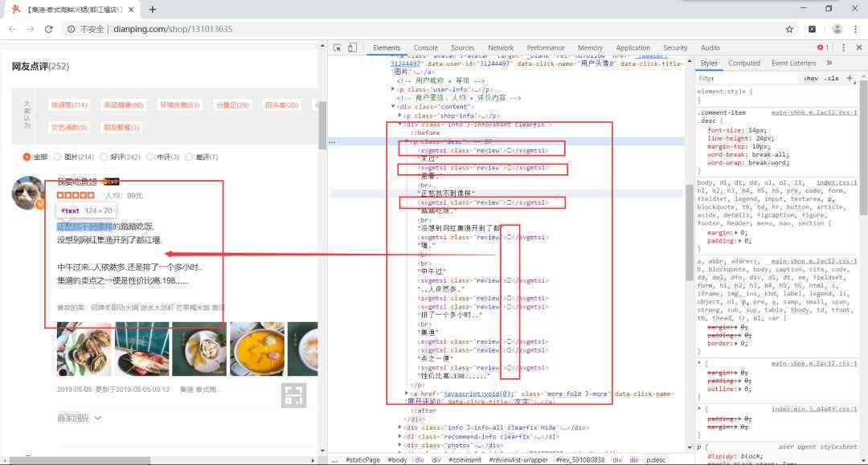Open the main-shop css link beside .comment-item

813,112
